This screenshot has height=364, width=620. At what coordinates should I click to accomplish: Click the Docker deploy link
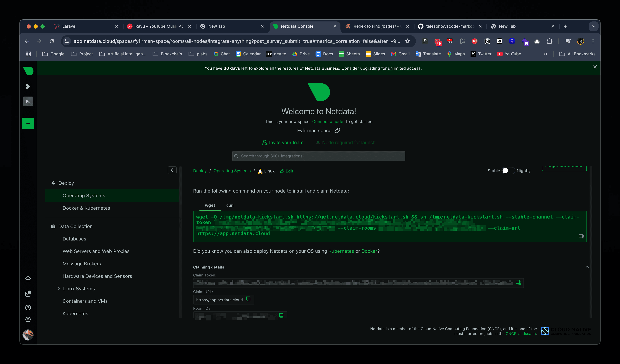pos(369,251)
